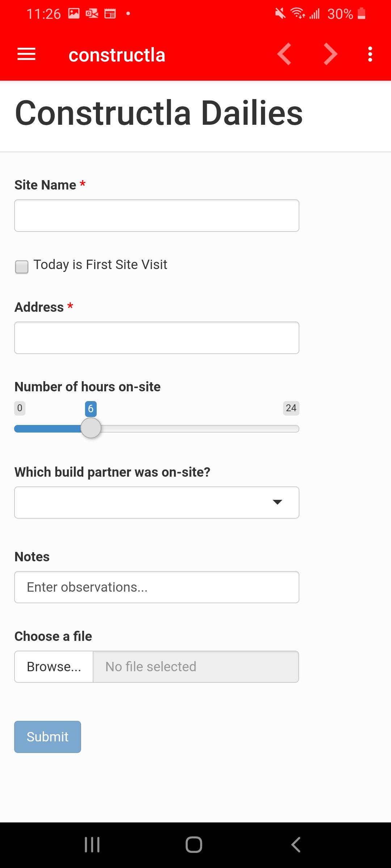391x868 pixels.
Task: Tap the muted sound status icon
Action: point(280,14)
